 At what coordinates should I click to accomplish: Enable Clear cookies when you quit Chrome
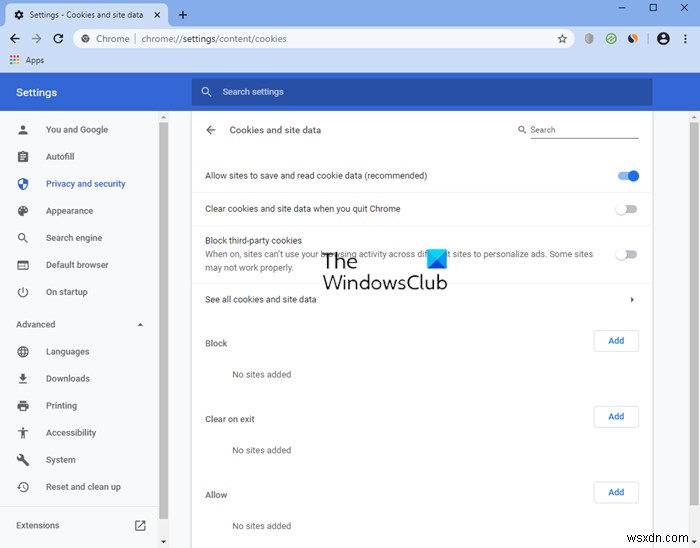tap(626, 209)
